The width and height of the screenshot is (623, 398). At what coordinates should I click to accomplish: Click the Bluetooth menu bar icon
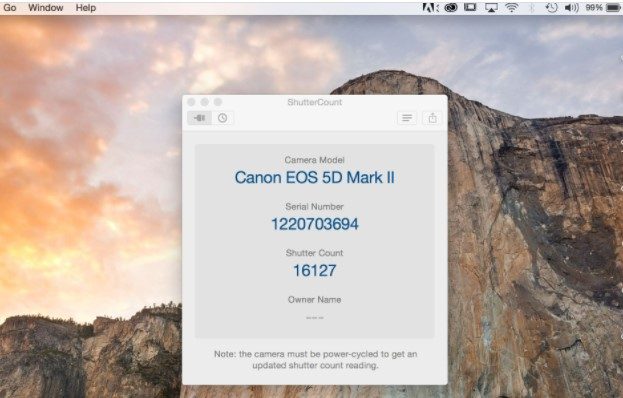(532, 8)
